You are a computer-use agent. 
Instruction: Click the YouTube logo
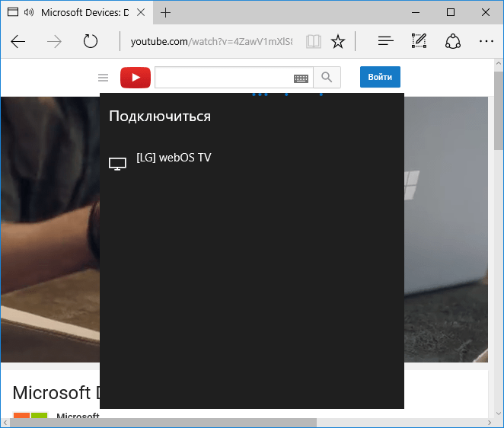tap(136, 78)
